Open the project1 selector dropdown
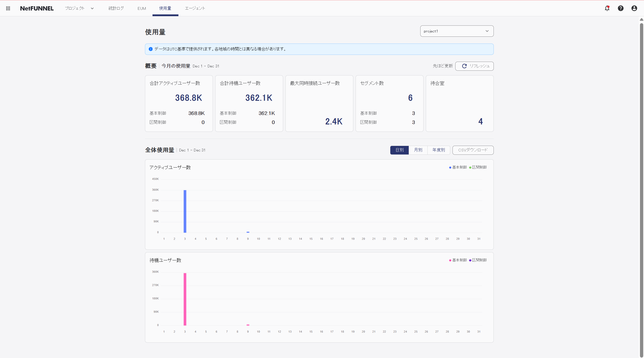The width and height of the screenshot is (644, 358). 457,31
